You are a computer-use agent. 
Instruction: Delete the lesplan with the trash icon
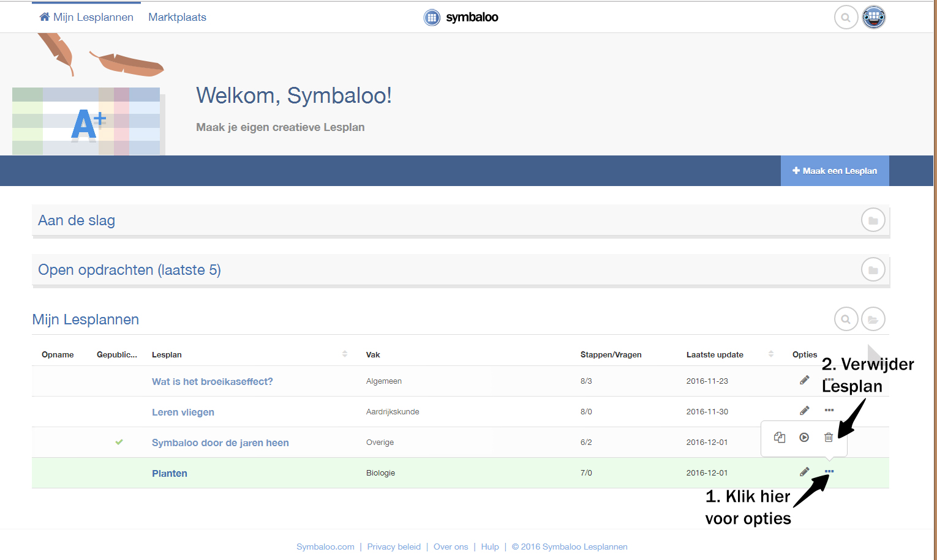coord(829,437)
